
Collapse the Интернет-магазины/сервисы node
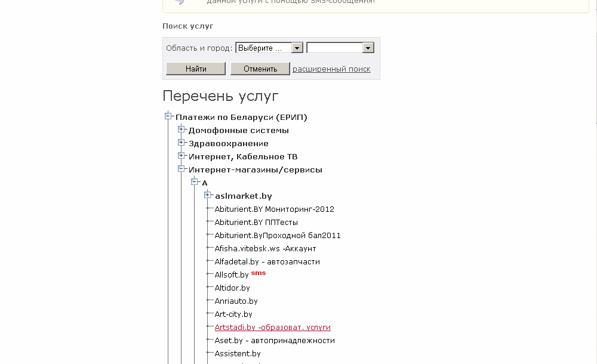click(x=181, y=169)
